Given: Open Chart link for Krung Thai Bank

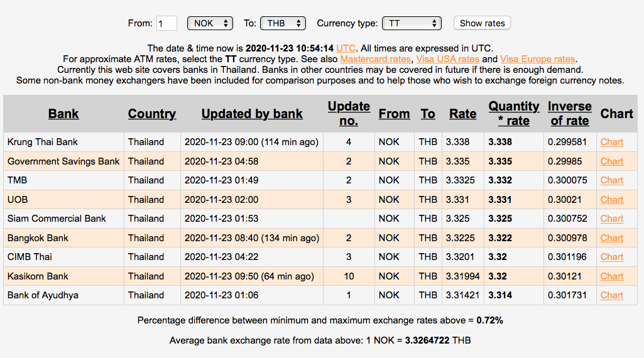Looking at the screenshot, I should pos(611,142).
